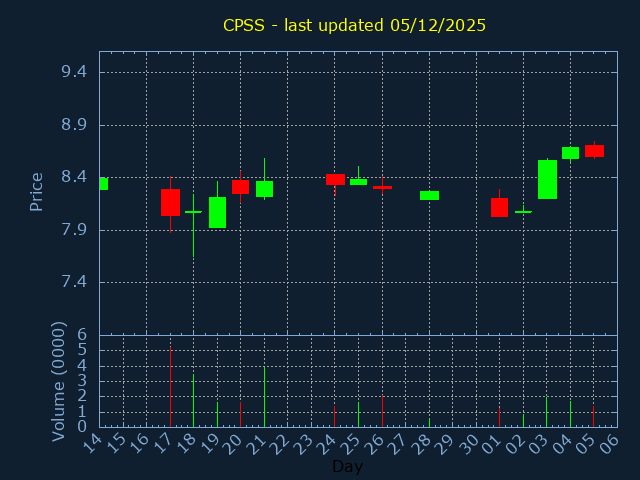The width and height of the screenshot is (640, 480).
Task: Click the green volume bar on day 03
Action: 546,412
